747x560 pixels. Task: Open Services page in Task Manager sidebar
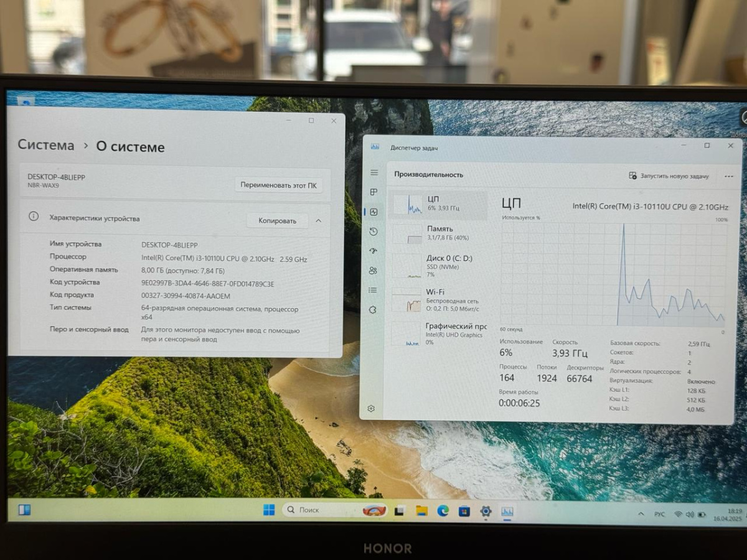(373, 309)
